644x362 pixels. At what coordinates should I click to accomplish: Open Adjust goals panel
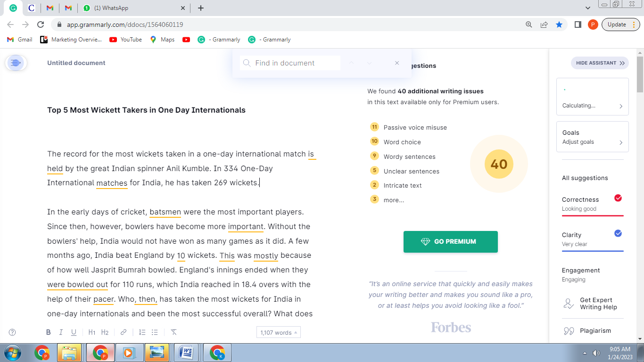click(593, 137)
